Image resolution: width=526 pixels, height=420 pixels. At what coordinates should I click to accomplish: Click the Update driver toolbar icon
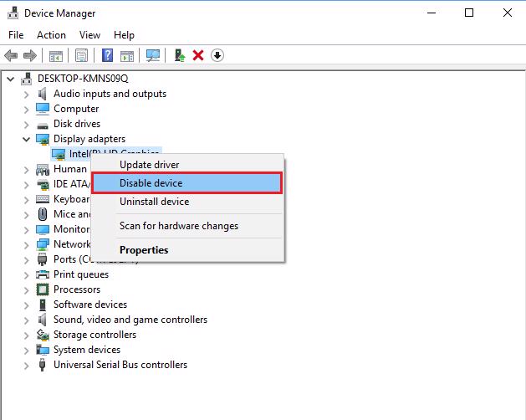click(179, 56)
